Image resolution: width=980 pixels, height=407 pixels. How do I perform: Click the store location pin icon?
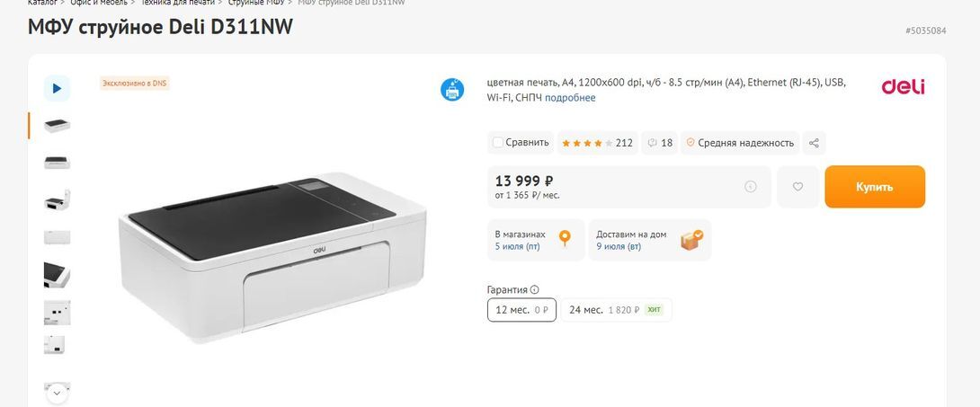565,239
